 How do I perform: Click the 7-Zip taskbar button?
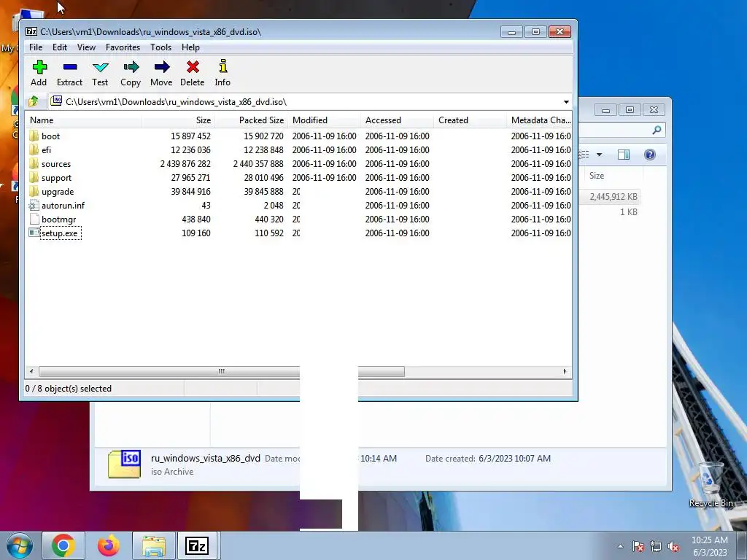(197, 545)
